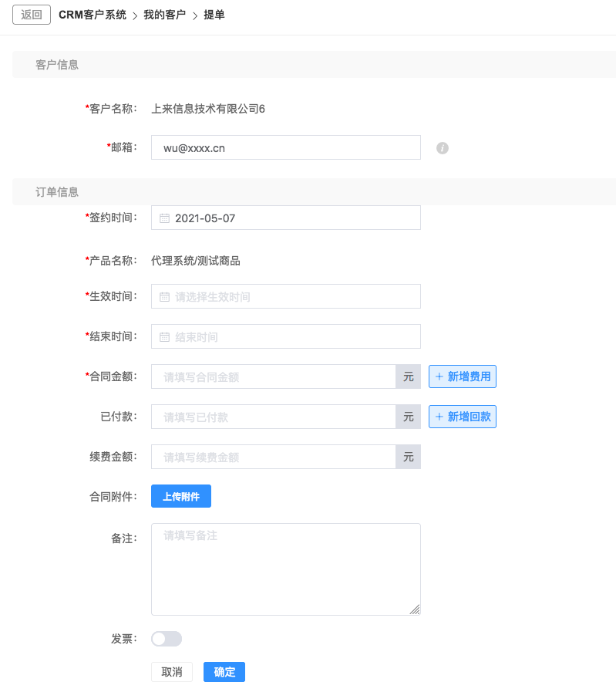Screen dimensions: 616x682
Task: Click customer name 上来信息技术有限公司6
Action: pyautogui.click(x=208, y=109)
